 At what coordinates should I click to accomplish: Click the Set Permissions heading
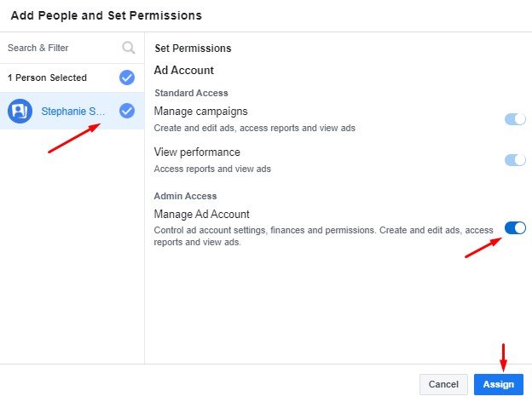(193, 49)
